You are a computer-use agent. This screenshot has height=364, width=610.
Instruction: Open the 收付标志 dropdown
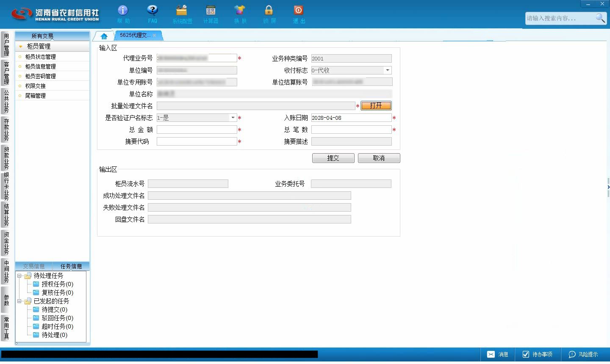(x=388, y=70)
